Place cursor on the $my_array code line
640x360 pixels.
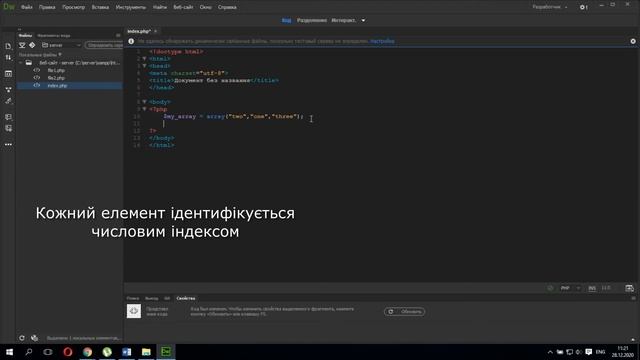click(233, 117)
